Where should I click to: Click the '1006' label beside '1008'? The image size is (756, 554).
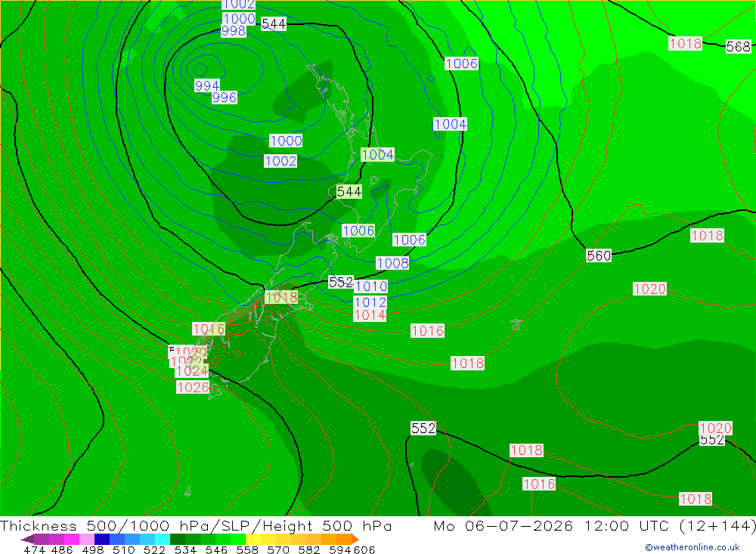tap(409, 240)
